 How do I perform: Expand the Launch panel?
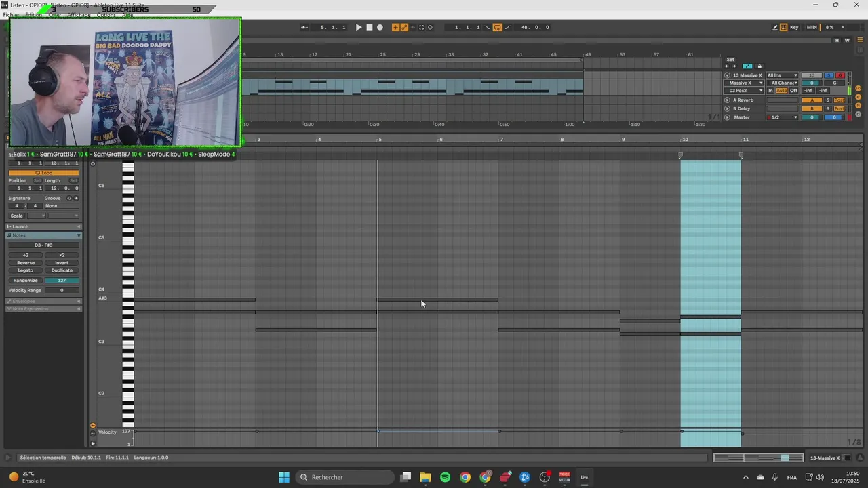tap(43, 226)
